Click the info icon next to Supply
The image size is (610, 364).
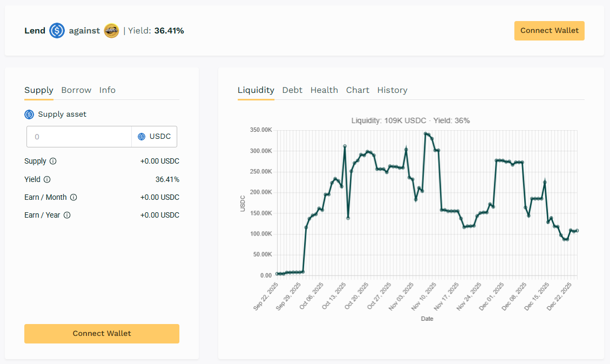(53, 161)
